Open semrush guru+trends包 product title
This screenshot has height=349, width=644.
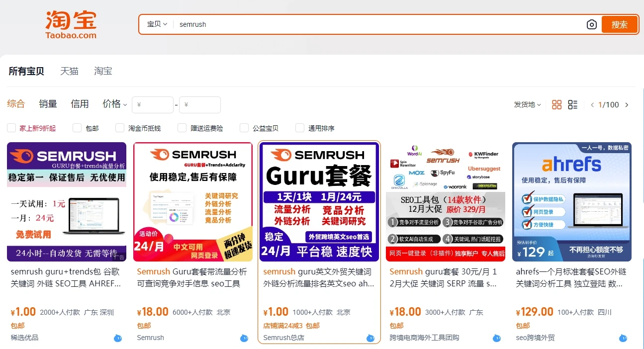(66, 277)
